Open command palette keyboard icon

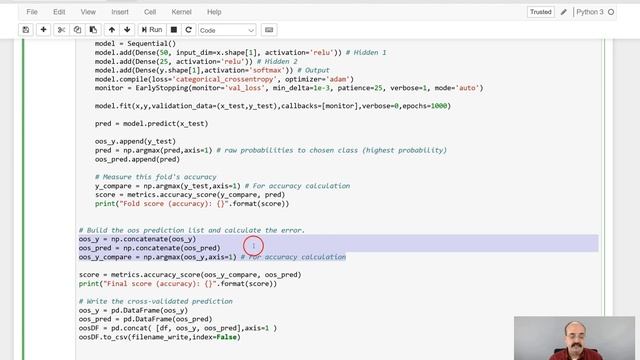click(269, 30)
